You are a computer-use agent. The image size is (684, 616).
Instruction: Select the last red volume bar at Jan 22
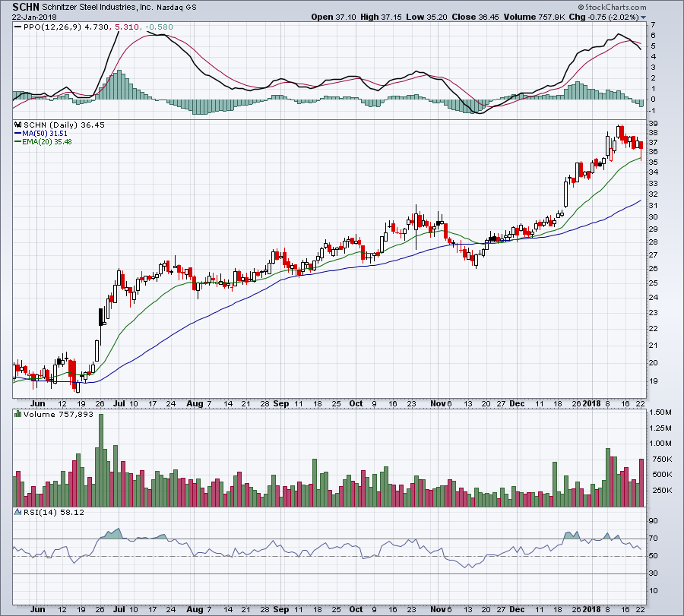coord(641,482)
